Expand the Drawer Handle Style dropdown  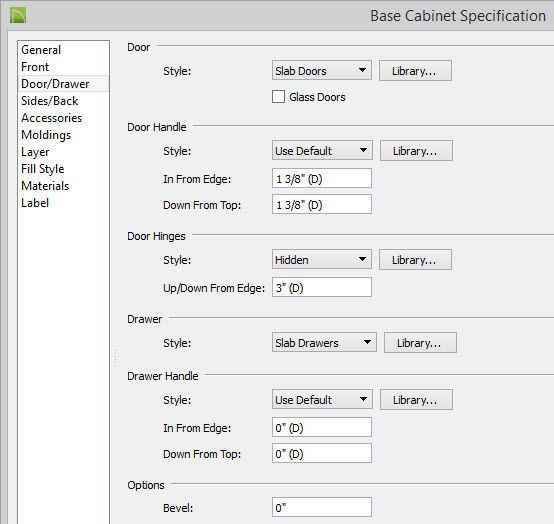322,400
